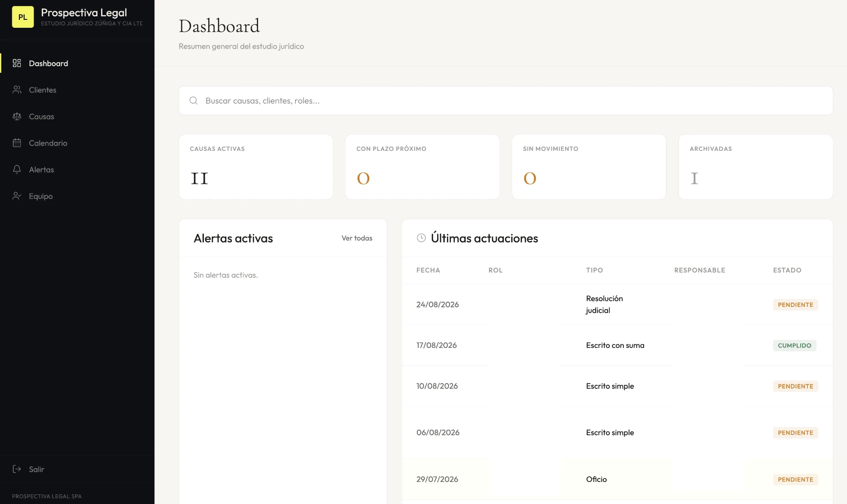Click the PENDIENTE badge on the 24/08/2026 row
The height and width of the screenshot is (504, 847).
(795, 305)
